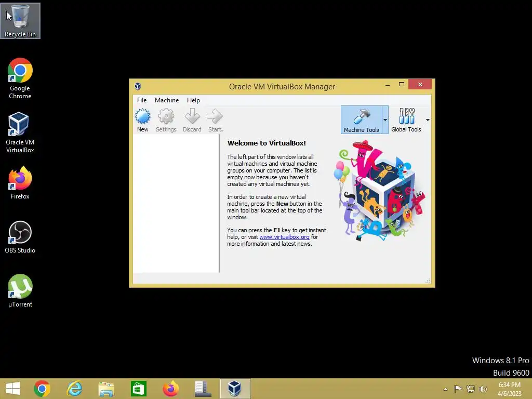Close the VirtualBox Manager window
532x399 pixels.
[x=420, y=84]
